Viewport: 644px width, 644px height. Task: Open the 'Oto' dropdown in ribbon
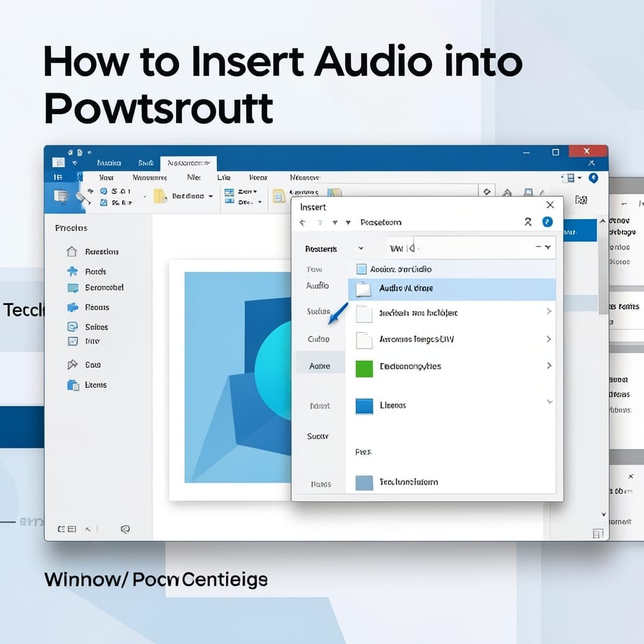260,202
